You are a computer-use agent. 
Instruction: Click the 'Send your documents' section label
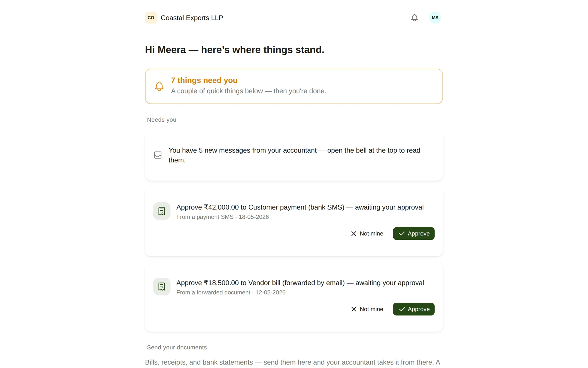[177, 348]
